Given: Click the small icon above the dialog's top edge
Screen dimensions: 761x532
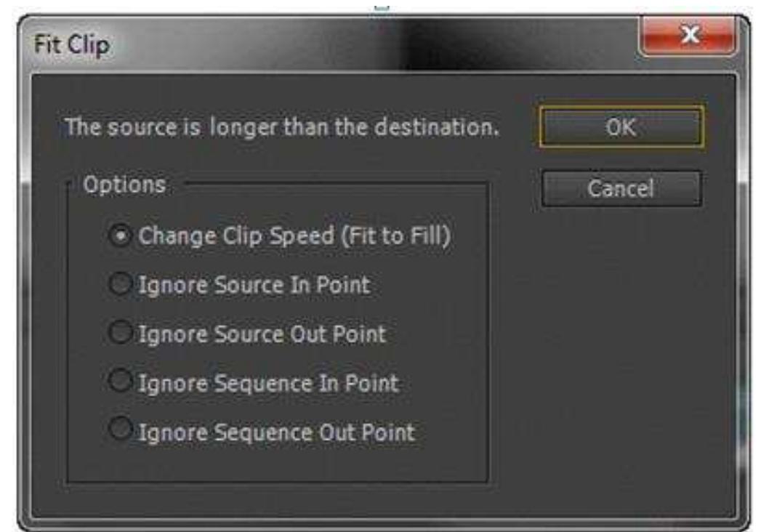Looking at the screenshot, I should pos(382,6).
